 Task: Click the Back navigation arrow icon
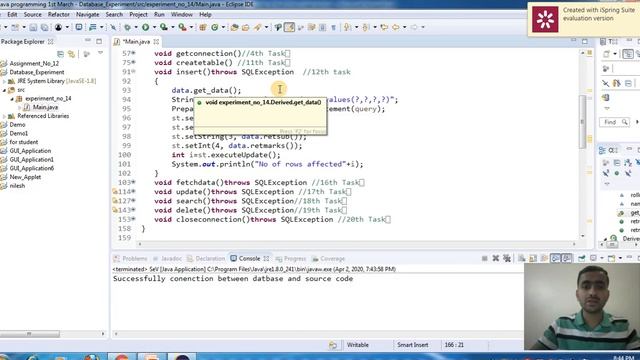[x=396, y=27]
